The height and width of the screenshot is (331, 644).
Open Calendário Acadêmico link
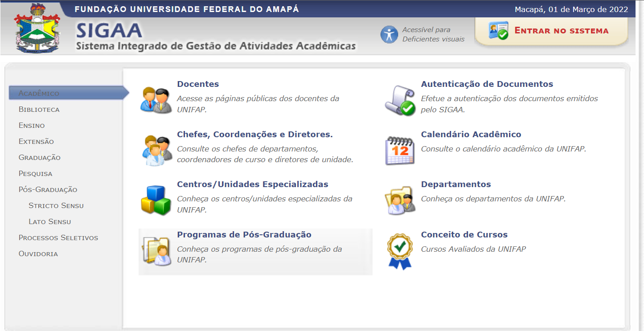tap(471, 135)
